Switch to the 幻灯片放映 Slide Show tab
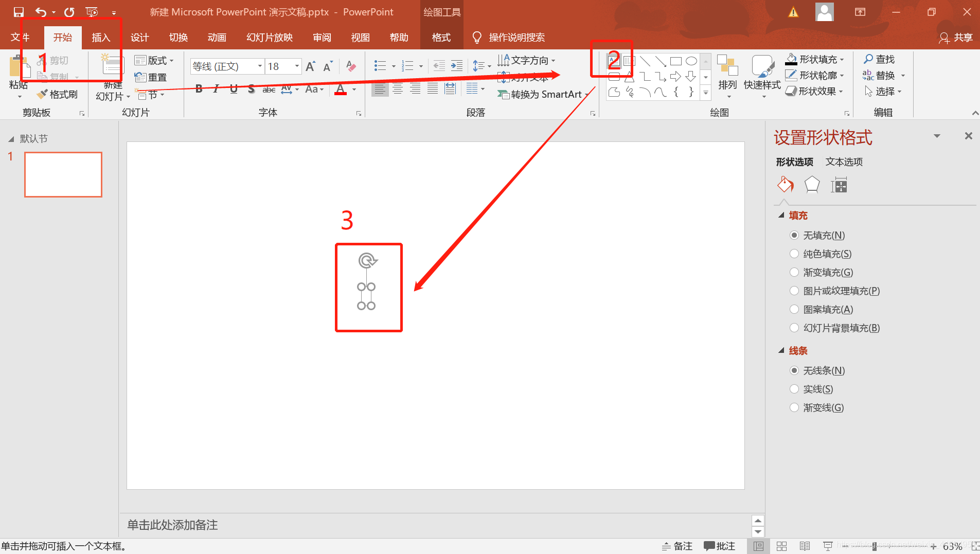Screen dimensions: 980x554 click(269, 37)
